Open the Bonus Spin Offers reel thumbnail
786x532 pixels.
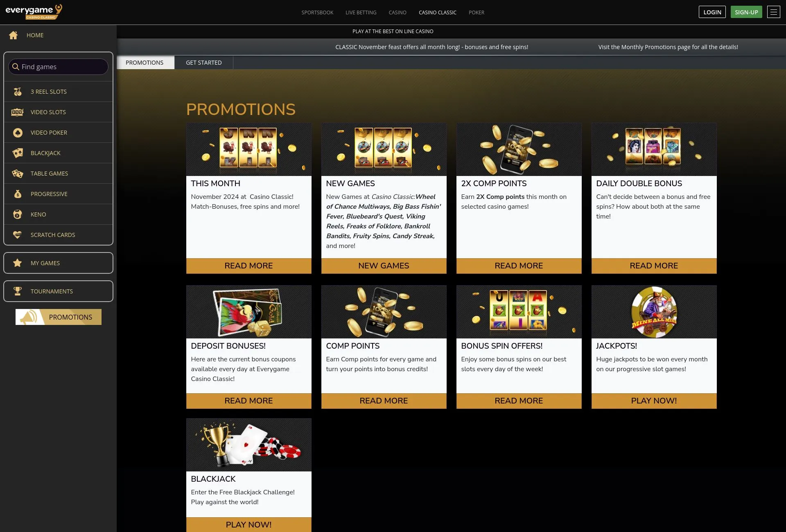coord(519,312)
